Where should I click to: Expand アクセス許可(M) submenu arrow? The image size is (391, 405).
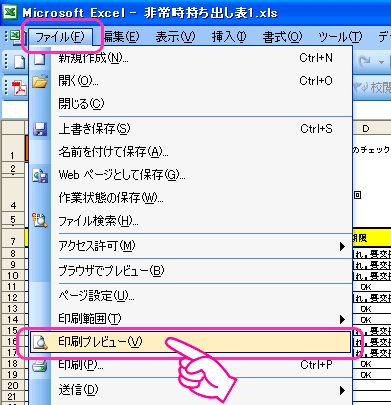342,246
